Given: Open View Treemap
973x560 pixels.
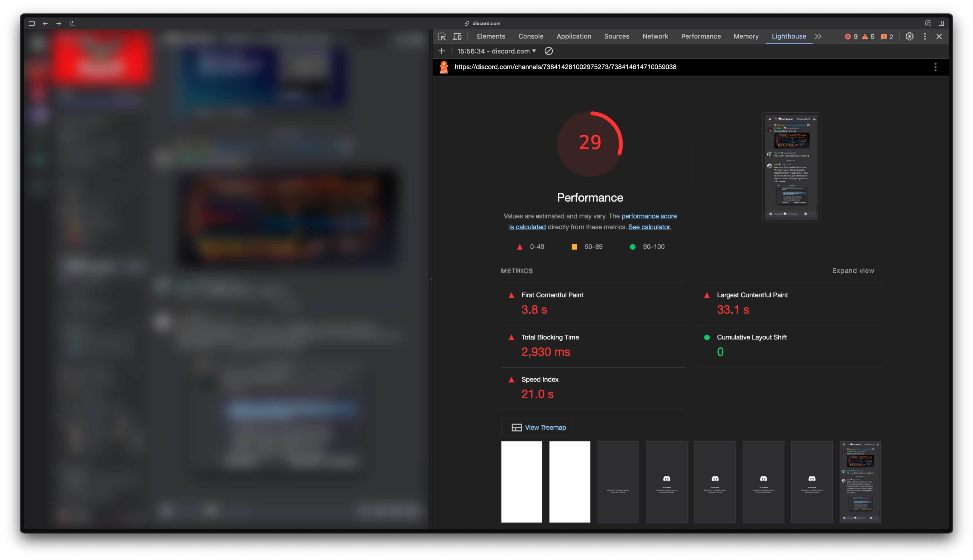Looking at the screenshot, I should point(537,427).
